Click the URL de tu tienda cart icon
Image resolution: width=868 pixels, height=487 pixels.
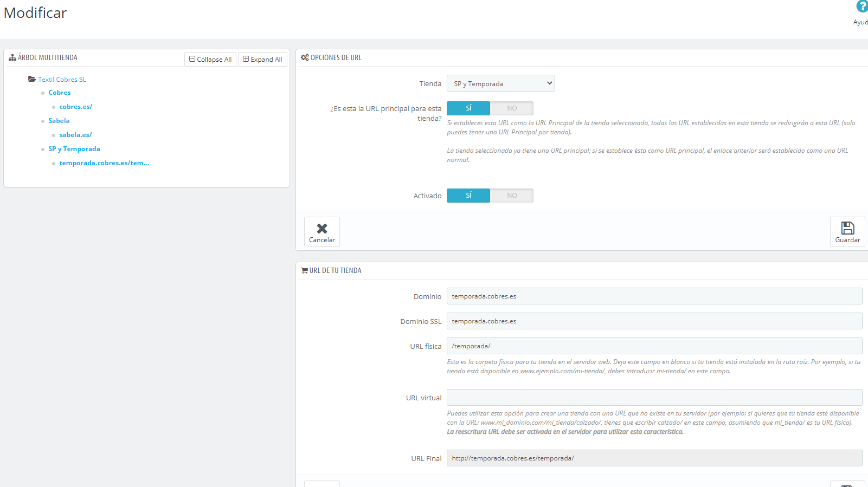305,270
